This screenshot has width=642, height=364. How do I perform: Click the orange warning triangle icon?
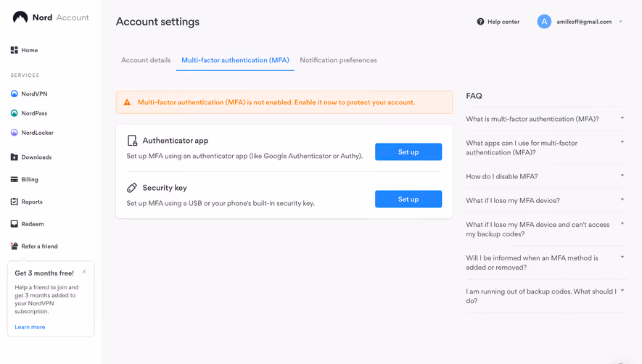[128, 102]
